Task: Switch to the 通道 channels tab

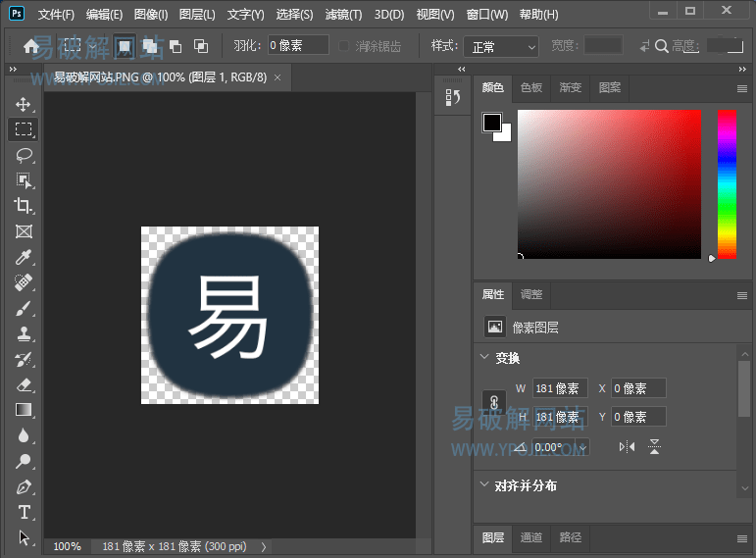Action: coord(530,537)
